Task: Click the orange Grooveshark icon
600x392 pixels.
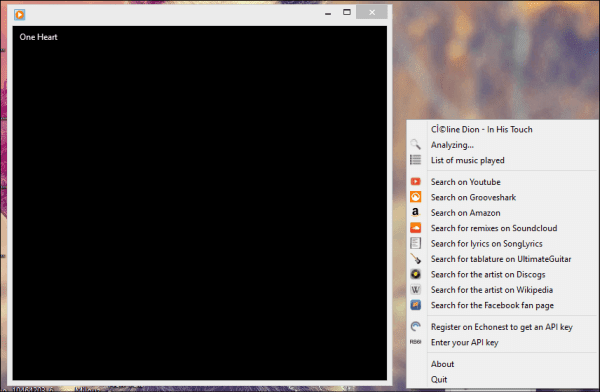Action: tap(416, 197)
